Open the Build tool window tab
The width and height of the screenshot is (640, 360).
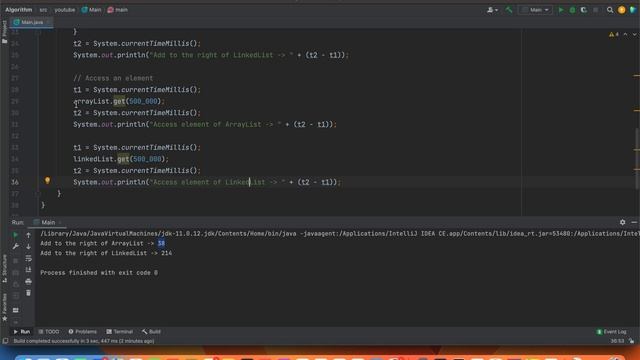click(151, 331)
